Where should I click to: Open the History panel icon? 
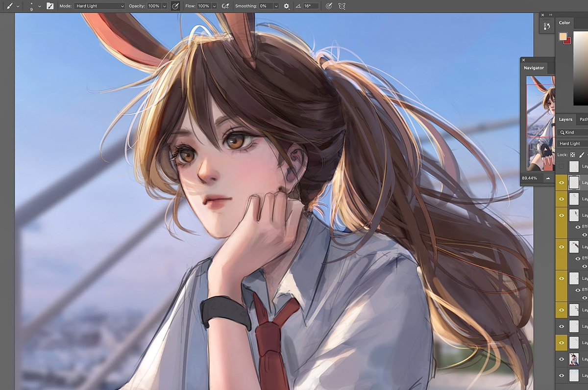pos(547,26)
